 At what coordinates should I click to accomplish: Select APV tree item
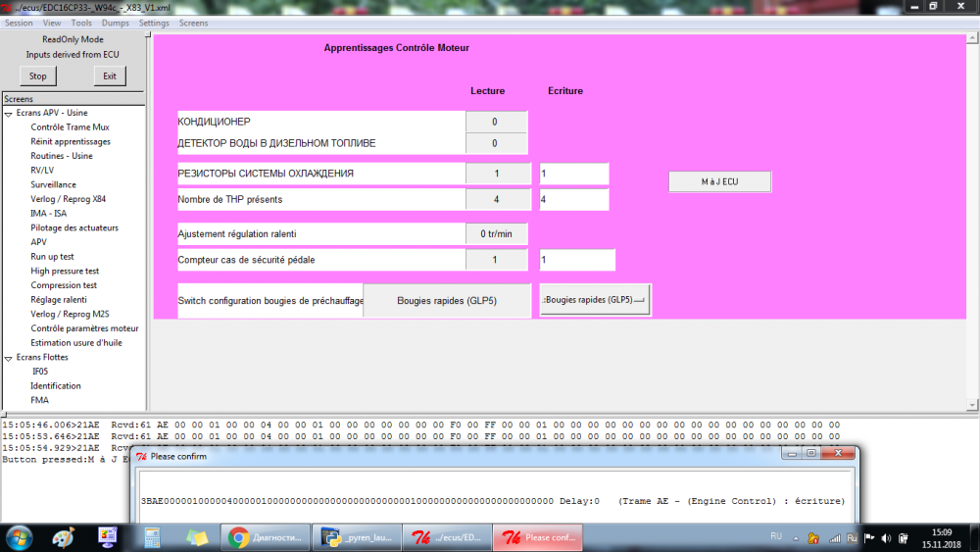click(39, 242)
